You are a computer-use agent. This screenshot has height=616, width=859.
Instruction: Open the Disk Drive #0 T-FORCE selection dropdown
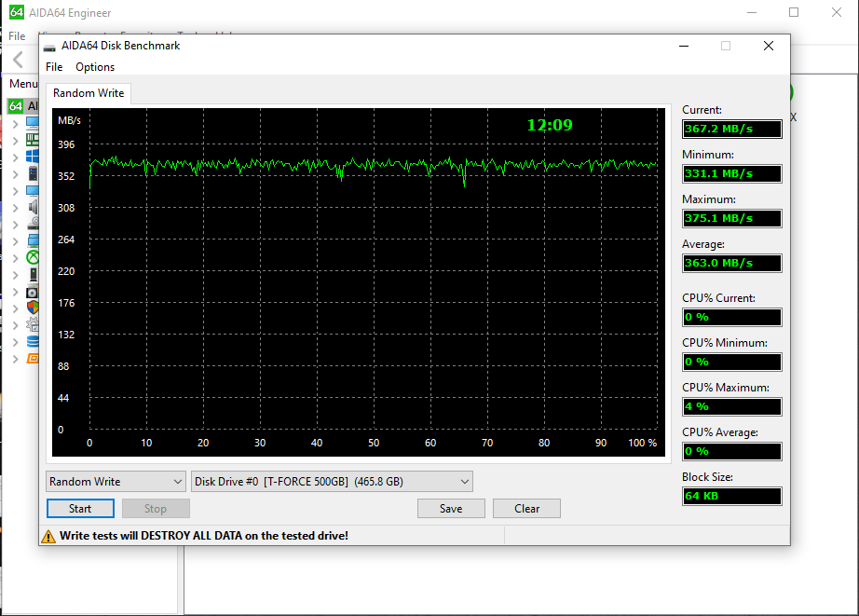332,482
